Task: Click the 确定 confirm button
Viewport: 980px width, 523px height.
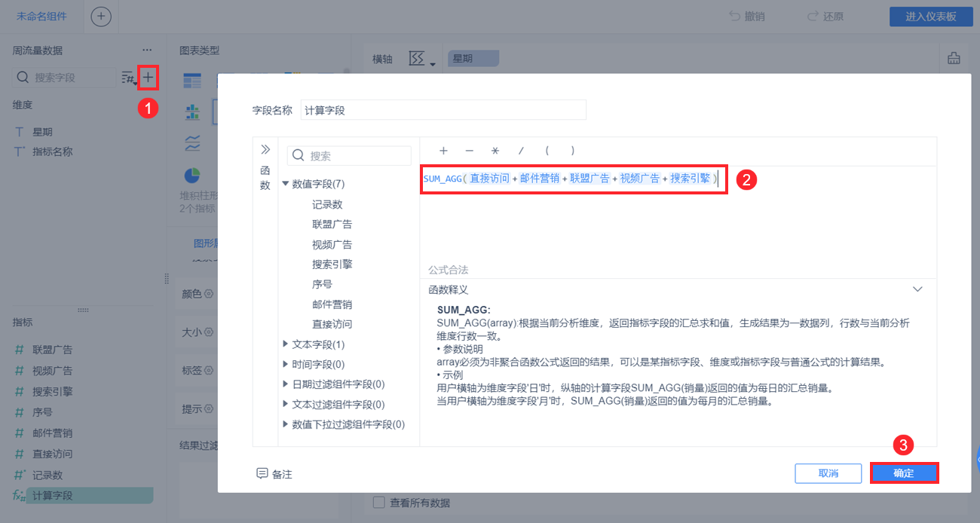Action: tap(904, 473)
